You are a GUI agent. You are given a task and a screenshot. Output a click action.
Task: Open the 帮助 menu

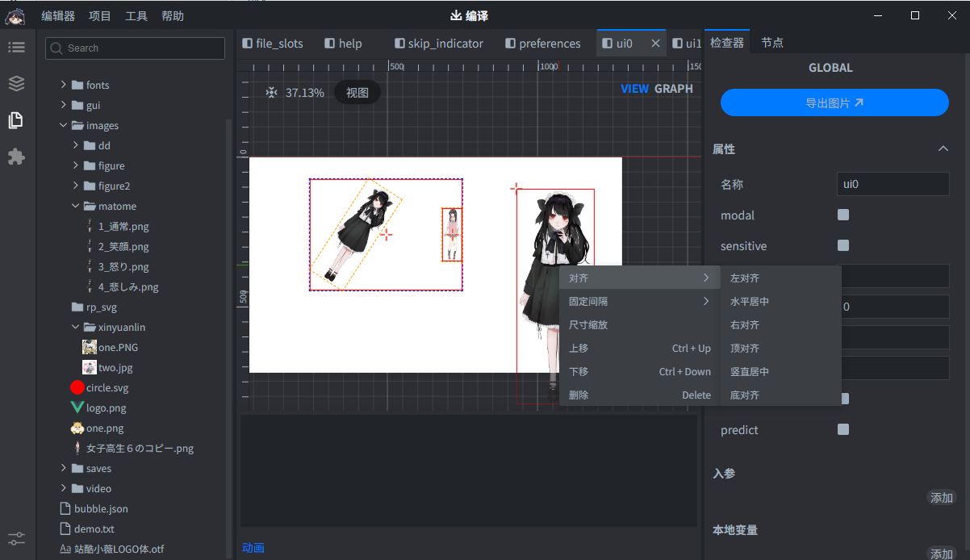[173, 15]
